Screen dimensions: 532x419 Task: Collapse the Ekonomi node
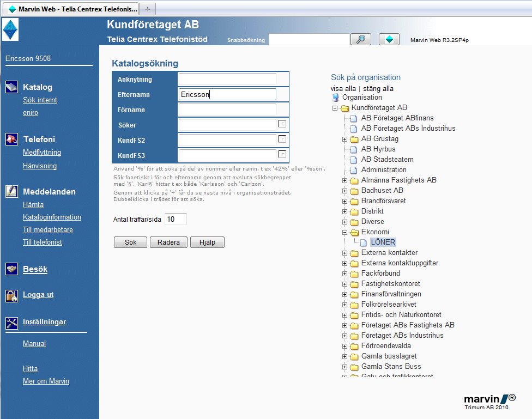344,233
